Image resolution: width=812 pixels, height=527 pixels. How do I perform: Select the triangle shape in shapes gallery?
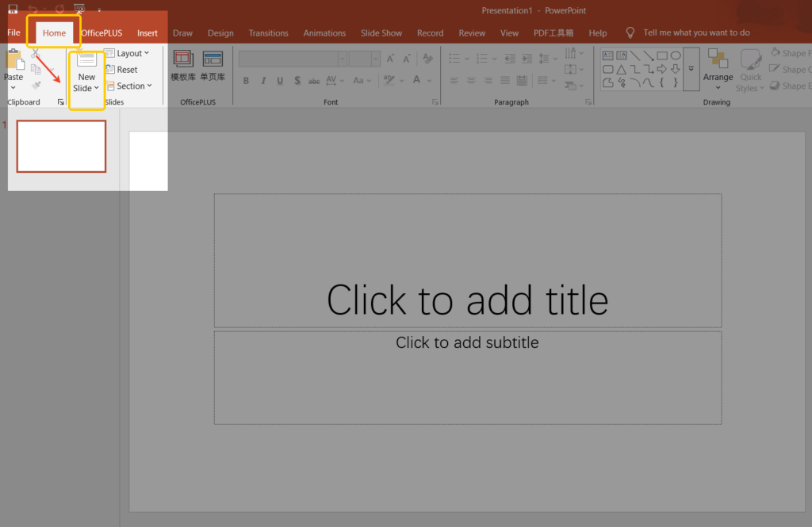click(x=622, y=69)
